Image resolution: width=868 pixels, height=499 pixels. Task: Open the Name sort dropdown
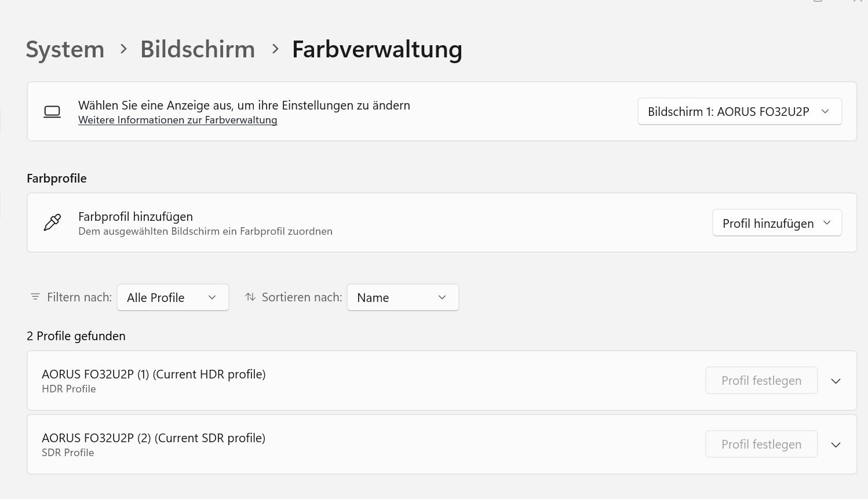(402, 297)
